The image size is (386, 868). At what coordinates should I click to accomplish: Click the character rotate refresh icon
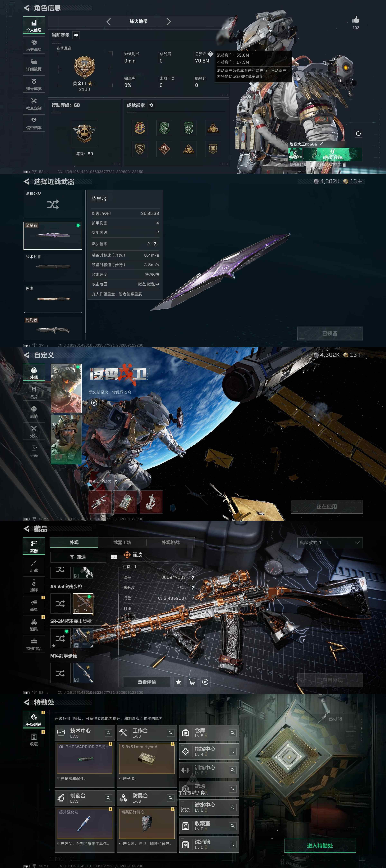click(x=358, y=134)
